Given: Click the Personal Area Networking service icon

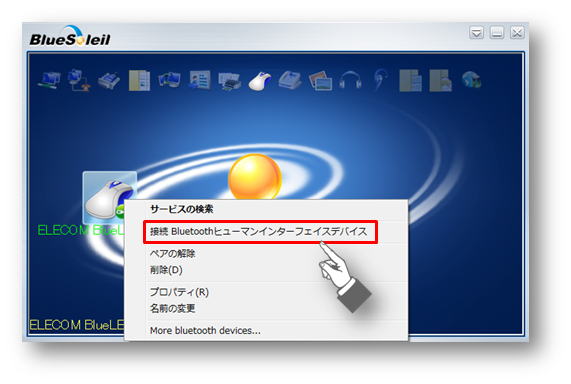Looking at the screenshot, I should pyautogui.click(x=49, y=80).
